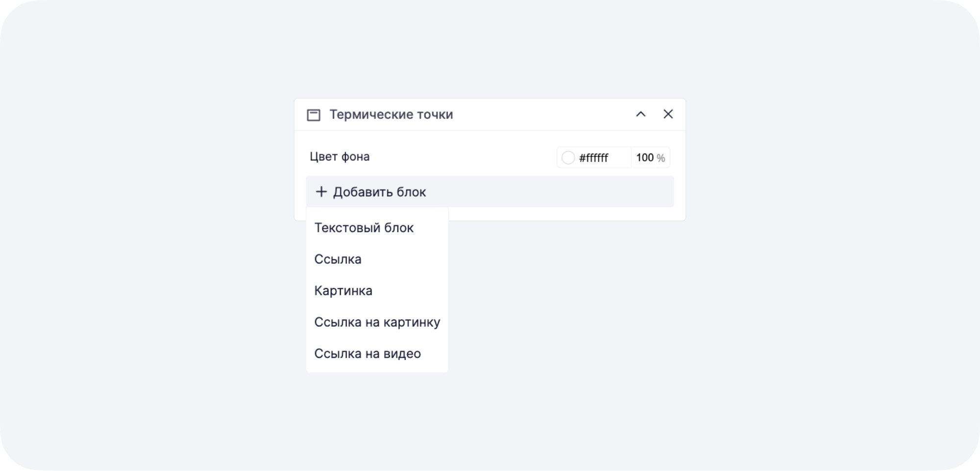Click the percent symbol near opacity value
This screenshot has width=980, height=471.
tap(661, 158)
